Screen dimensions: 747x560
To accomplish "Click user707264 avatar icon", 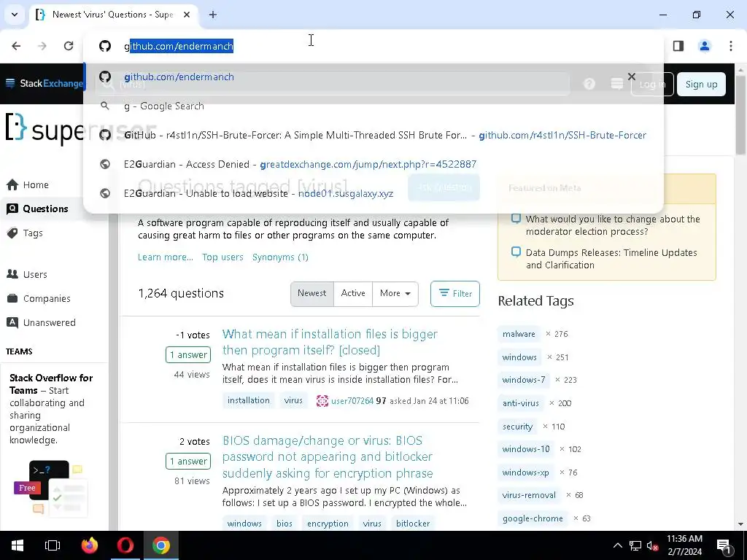I will click(322, 401).
